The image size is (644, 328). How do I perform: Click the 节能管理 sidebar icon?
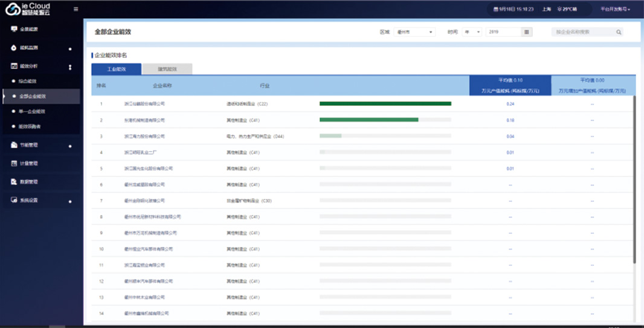pyautogui.click(x=14, y=146)
